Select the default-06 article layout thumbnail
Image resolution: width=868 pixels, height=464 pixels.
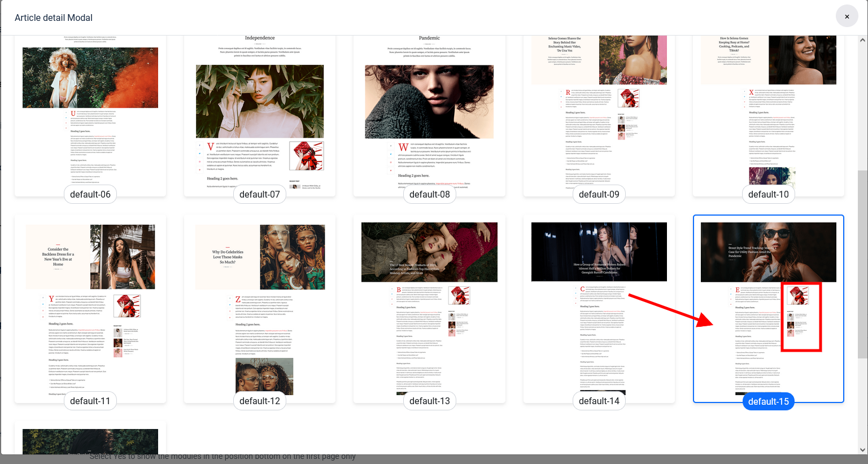(x=90, y=116)
